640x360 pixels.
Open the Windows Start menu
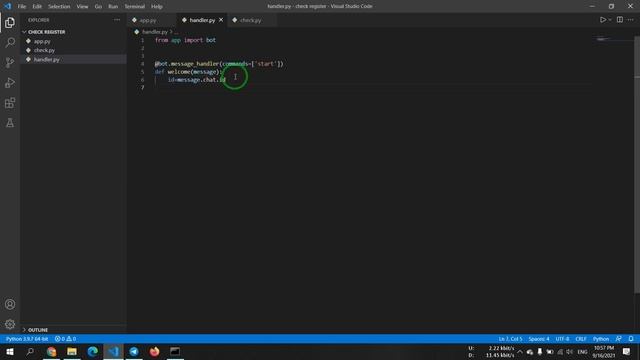tap(10, 351)
